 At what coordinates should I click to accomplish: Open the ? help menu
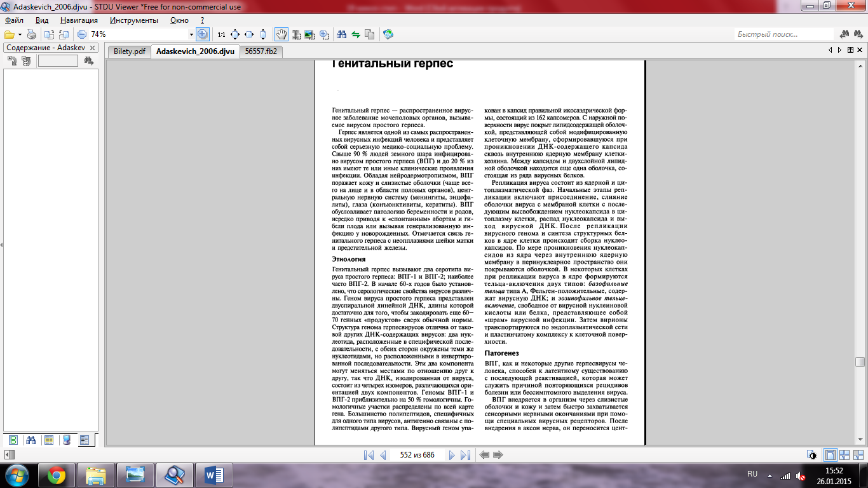[202, 20]
